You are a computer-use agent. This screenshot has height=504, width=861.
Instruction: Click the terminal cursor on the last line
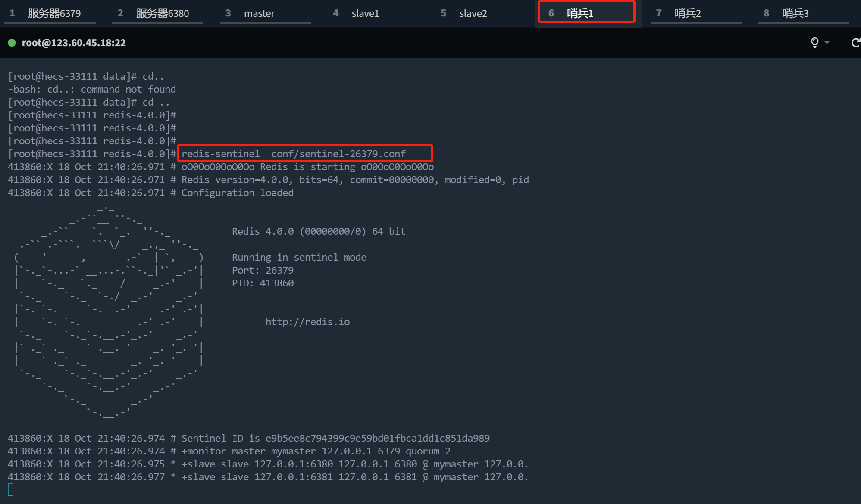coord(11,489)
